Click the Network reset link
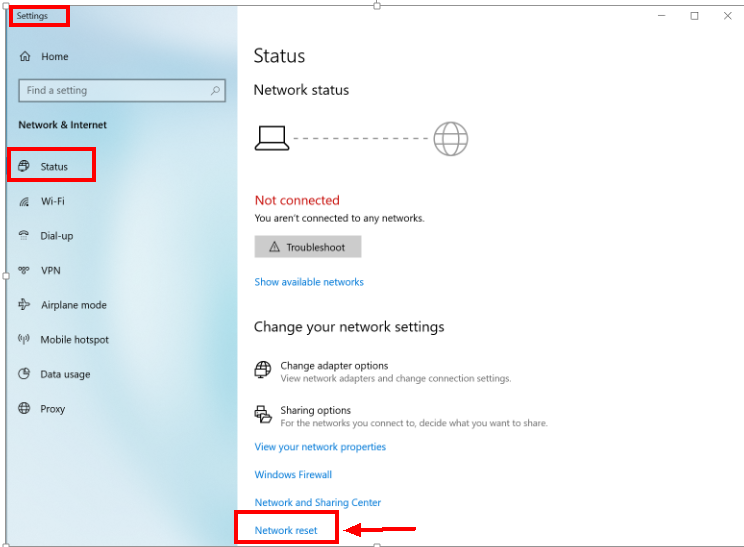Screen dimensions: 744x547 286,530
